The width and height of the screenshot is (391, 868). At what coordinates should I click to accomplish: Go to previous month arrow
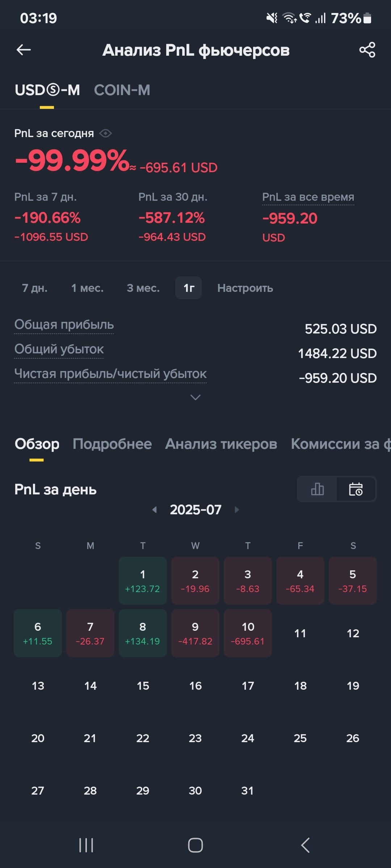pyautogui.click(x=155, y=510)
